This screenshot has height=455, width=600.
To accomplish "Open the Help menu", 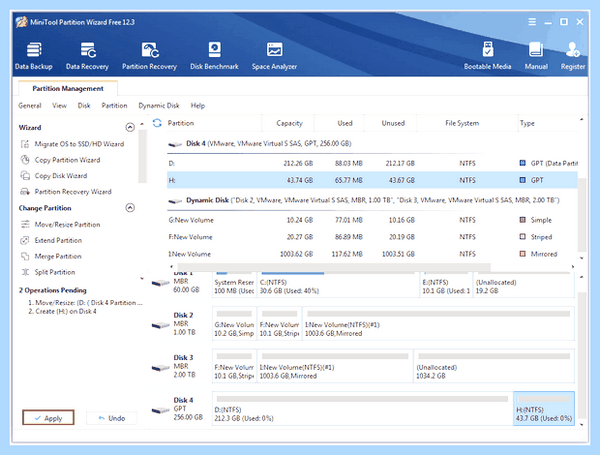I will pyautogui.click(x=197, y=105).
